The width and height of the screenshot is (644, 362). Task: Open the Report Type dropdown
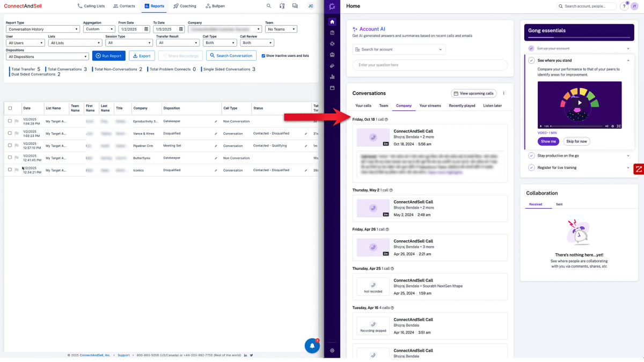pyautogui.click(x=43, y=29)
